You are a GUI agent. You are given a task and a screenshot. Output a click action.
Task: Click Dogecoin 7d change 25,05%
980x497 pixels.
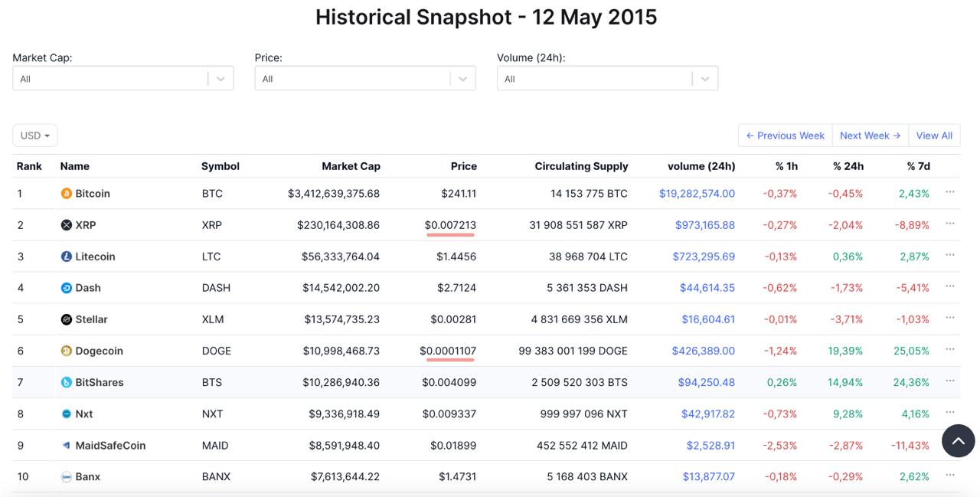tap(911, 351)
